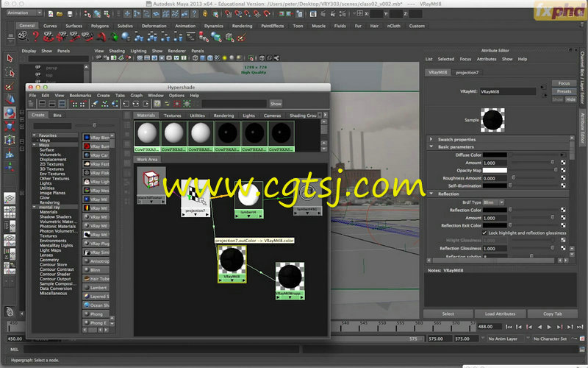Open the No Anim Layer dropdown
This screenshot has width=588, height=368.
pyautogui.click(x=503, y=339)
